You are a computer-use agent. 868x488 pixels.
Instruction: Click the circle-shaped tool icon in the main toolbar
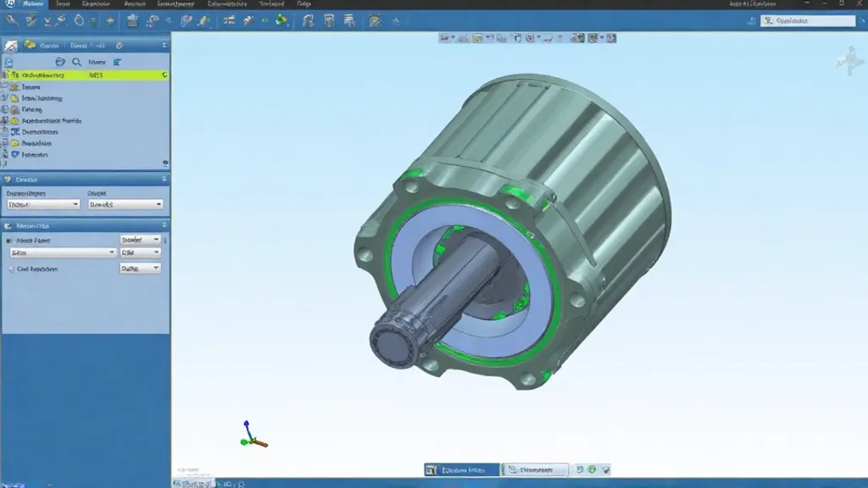[x=79, y=21]
